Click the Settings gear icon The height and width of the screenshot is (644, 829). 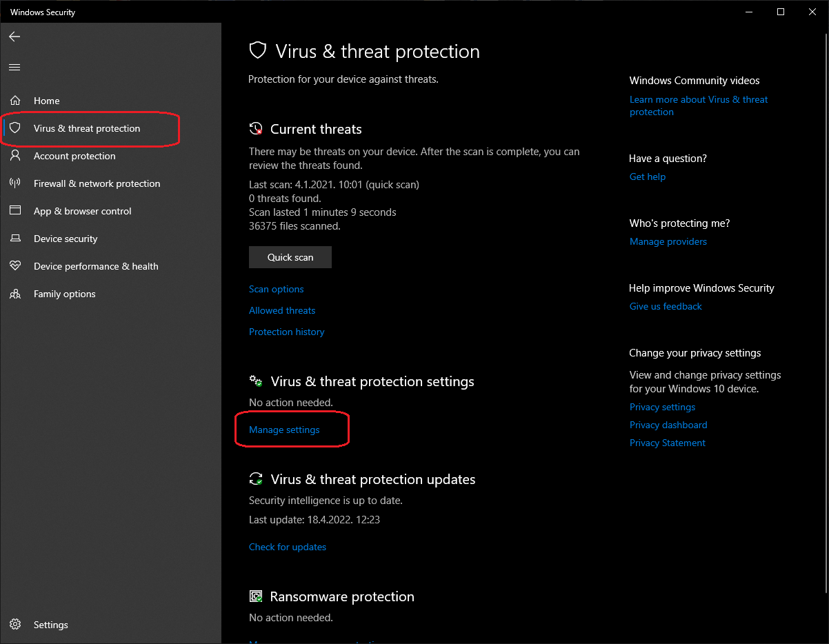pos(15,625)
